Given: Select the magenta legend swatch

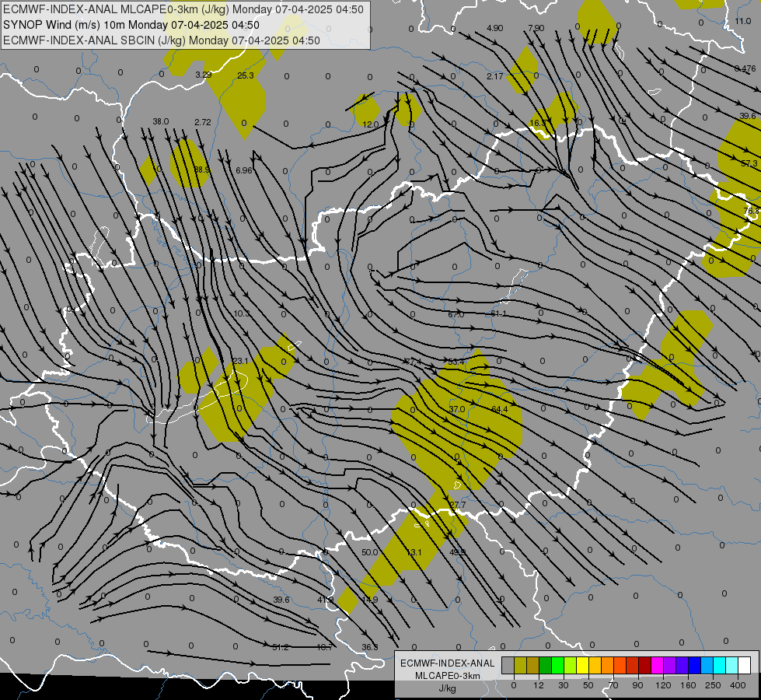Looking at the screenshot, I should [x=657, y=665].
